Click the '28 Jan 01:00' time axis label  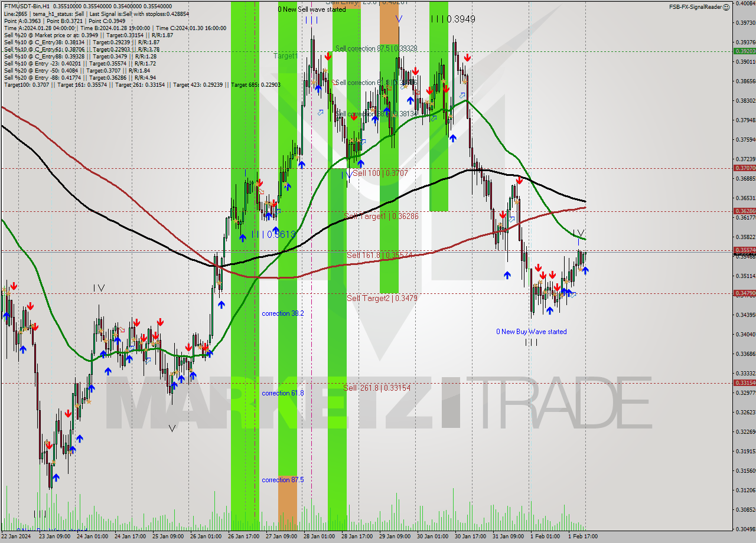[320, 537]
